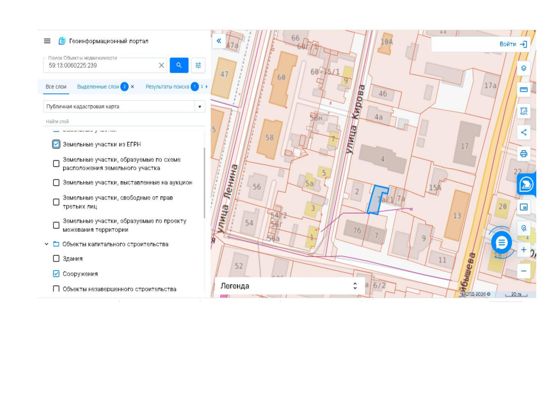Open the hamburger main menu
560x396 pixels.
(47, 41)
